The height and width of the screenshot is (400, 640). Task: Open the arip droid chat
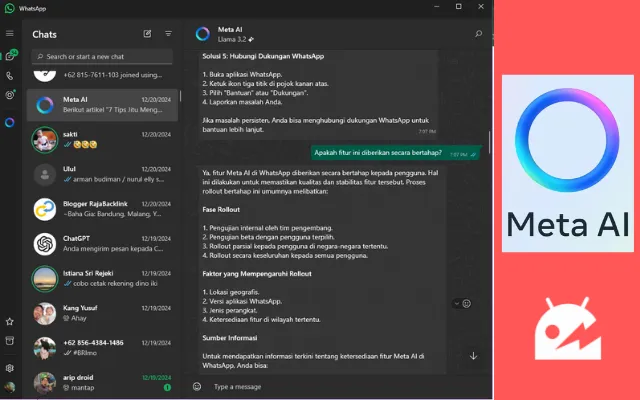pos(102,382)
